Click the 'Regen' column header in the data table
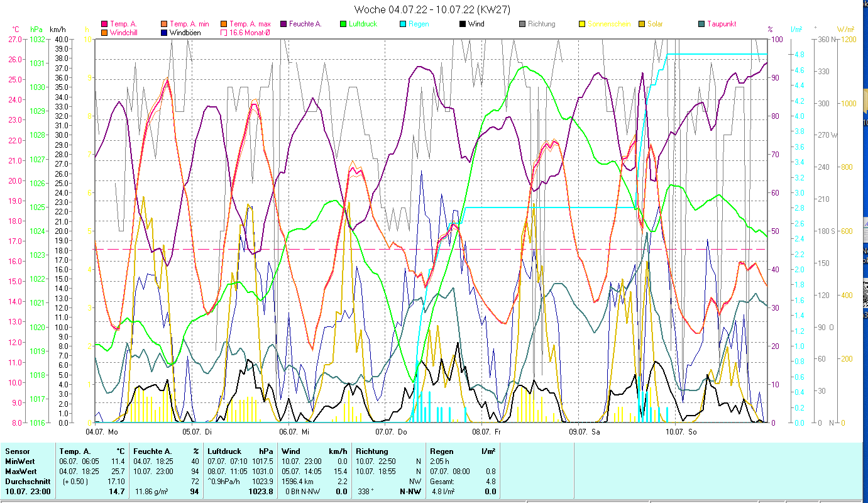This screenshot has width=868, height=503. tap(441, 451)
